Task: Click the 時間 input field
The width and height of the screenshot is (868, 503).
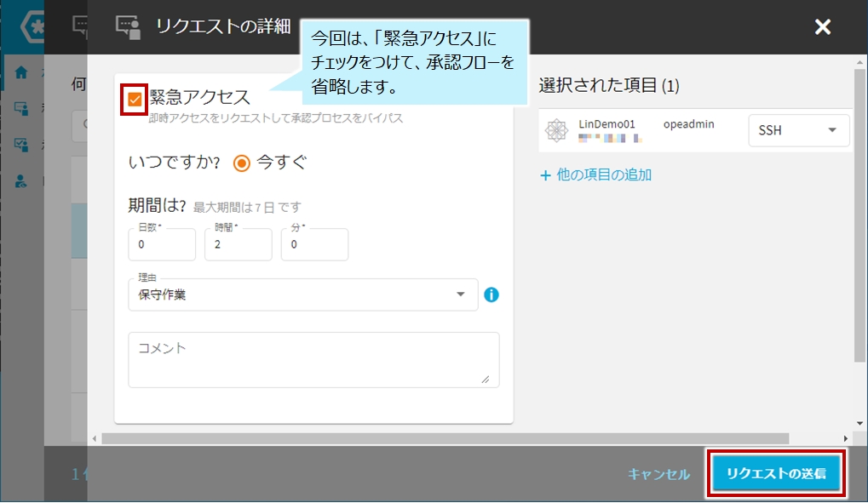Action: click(x=238, y=244)
